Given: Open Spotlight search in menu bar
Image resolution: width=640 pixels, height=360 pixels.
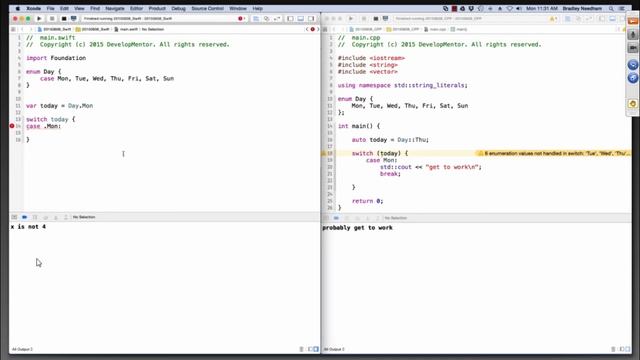Looking at the screenshot, I should point(611,9).
